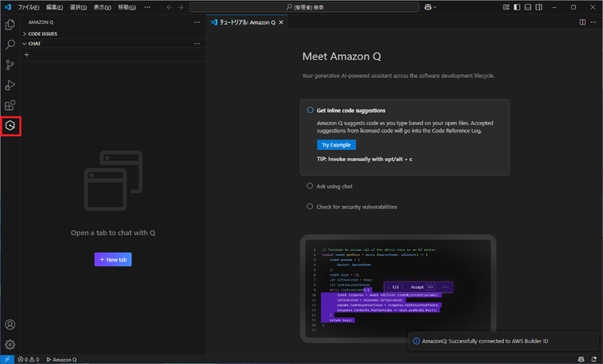Close the Amazon Q tutorial tab
The image size is (603, 364).
(281, 22)
